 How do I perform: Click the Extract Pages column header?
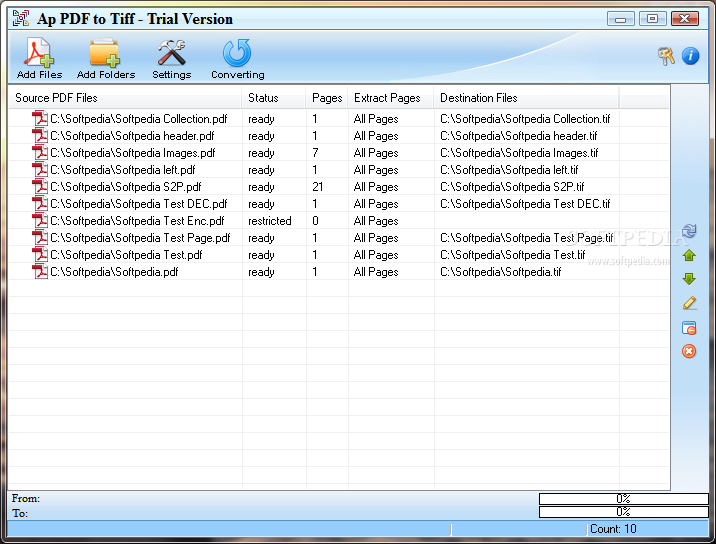pyautogui.click(x=390, y=98)
